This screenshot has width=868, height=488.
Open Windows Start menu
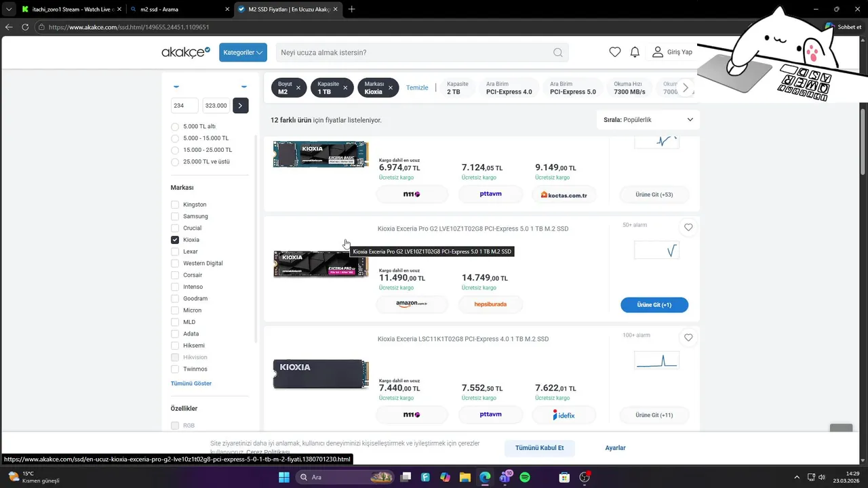point(284,477)
